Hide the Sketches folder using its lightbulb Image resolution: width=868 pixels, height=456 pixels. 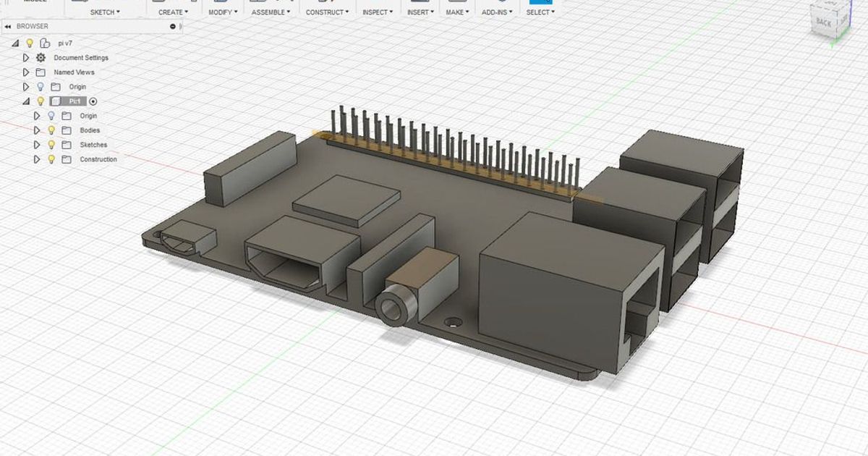tap(51, 145)
